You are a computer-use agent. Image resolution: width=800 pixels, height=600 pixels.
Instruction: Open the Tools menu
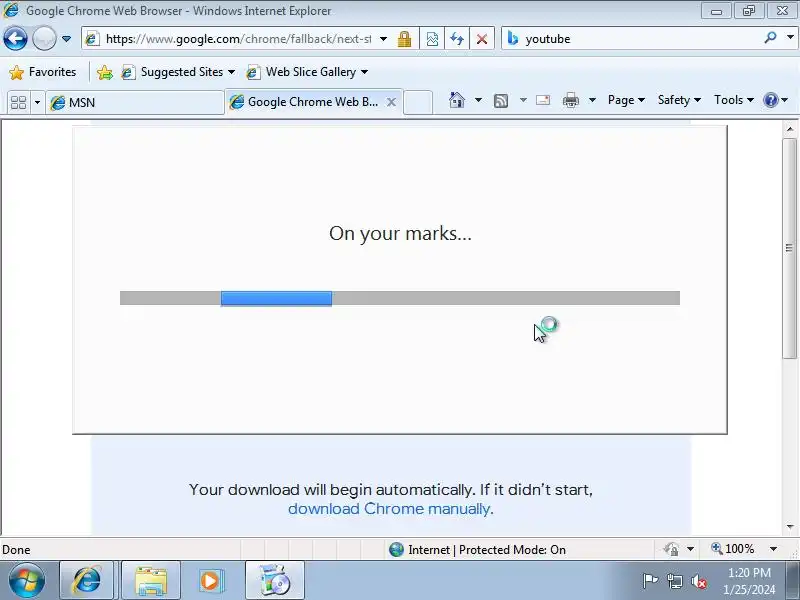tap(734, 100)
